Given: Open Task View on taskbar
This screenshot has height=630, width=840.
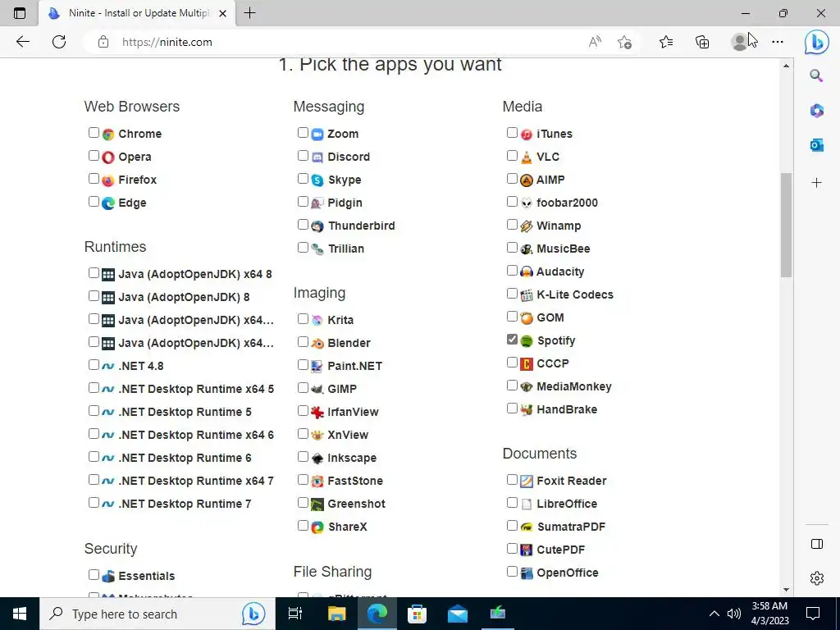Looking at the screenshot, I should point(295,614).
